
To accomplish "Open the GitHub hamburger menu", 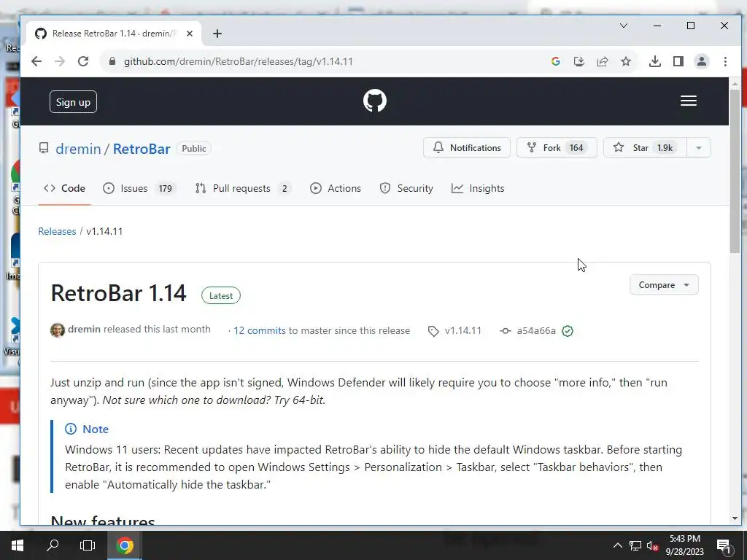I will pos(689,101).
